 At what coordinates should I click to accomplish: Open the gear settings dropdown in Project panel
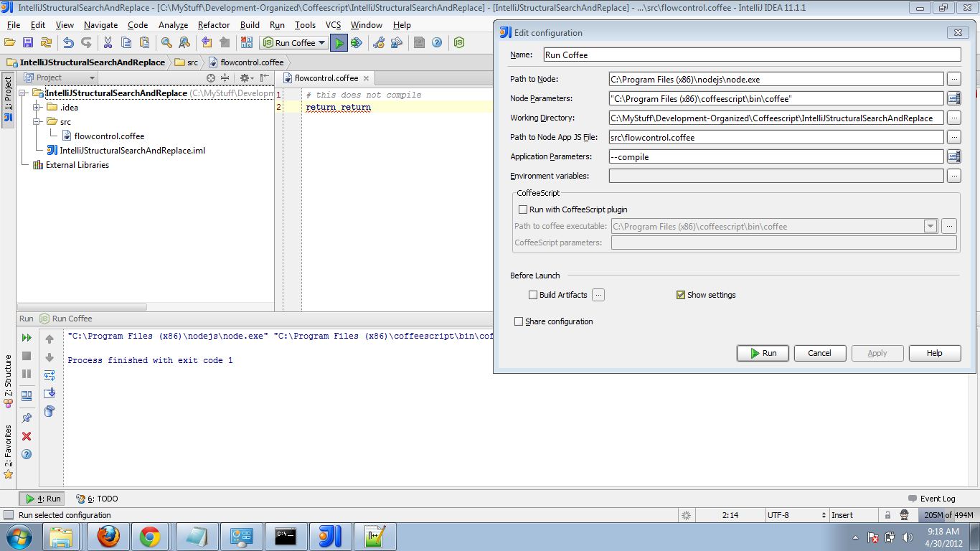pyautogui.click(x=247, y=77)
